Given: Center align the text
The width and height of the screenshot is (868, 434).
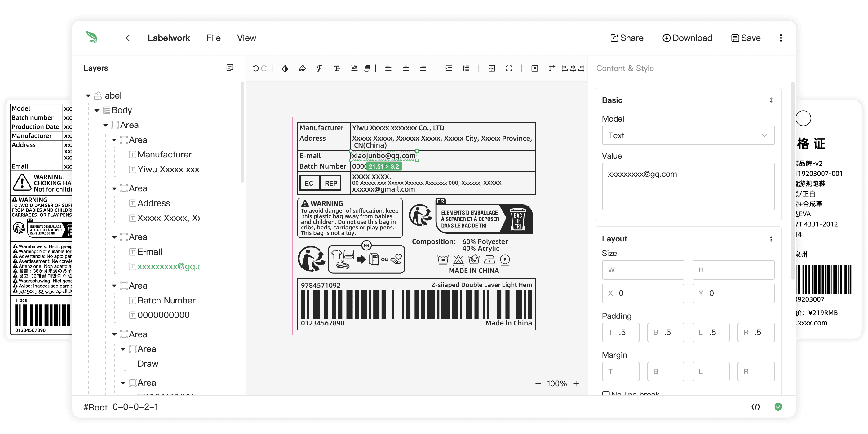Looking at the screenshot, I should (x=405, y=69).
